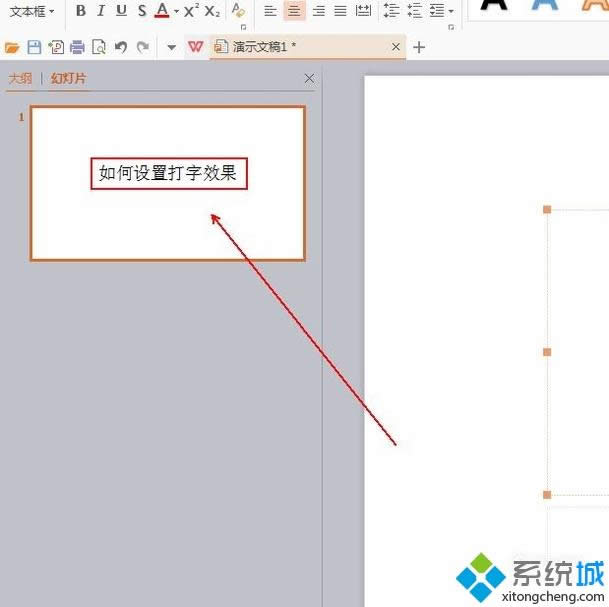Add a new document tab with plus
Screen dimensions: 609x607
coord(419,47)
